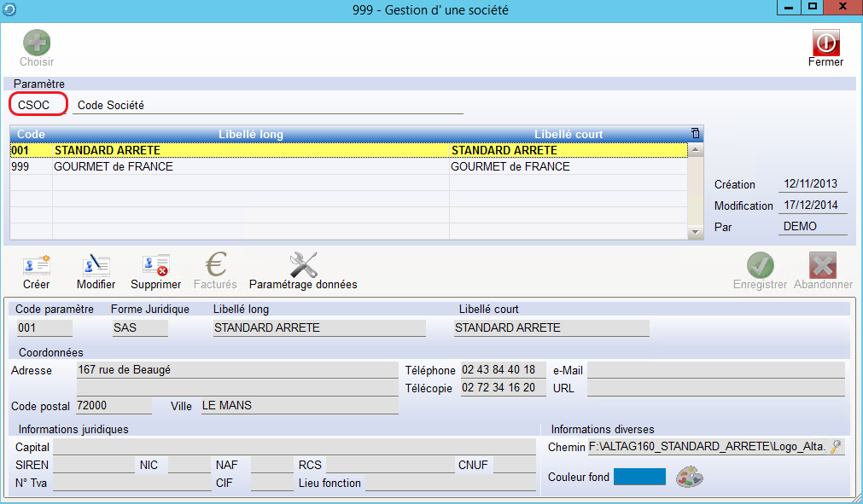Click the color palette icon beside Couleur fond
Screen dimensions: 863x504
[x=690, y=478]
